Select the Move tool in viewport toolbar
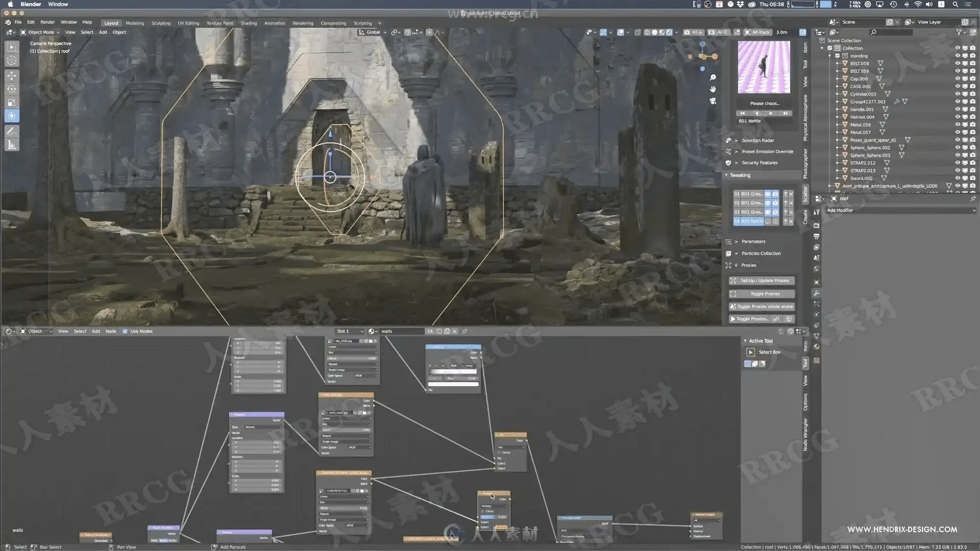The height and width of the screenshot is (551, 980). coord(11,76)
